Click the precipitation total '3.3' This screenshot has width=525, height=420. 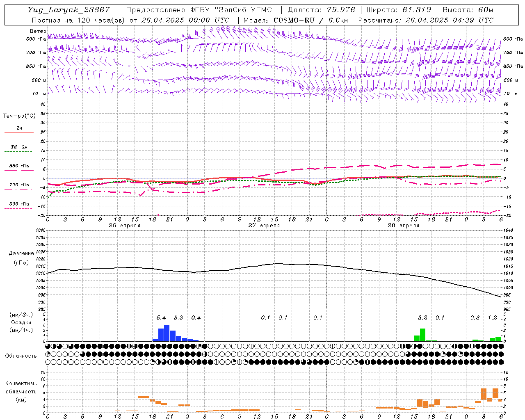[x=178, y=318]
